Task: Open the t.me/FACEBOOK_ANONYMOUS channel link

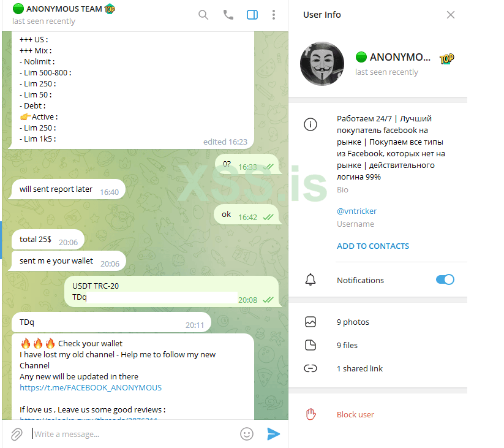Action: coord(91,387)
